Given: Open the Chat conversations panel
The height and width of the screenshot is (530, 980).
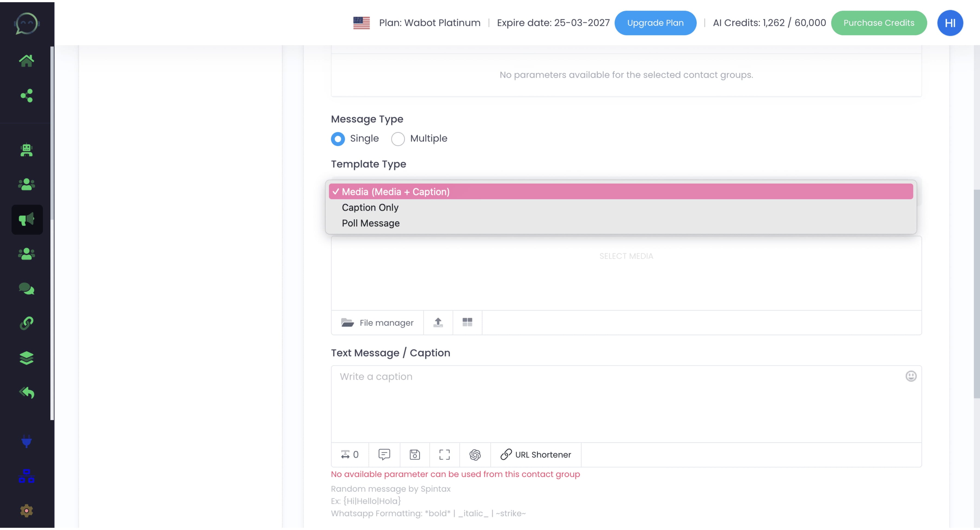Looking at the screenshot, I should [x=27, y=289].
